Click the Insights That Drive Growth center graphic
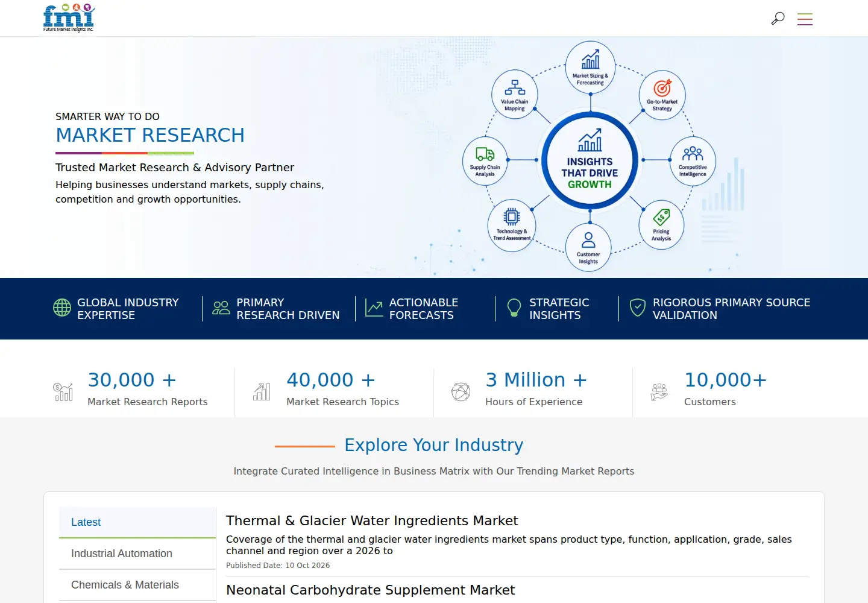This screenshot has height=603, width=868. click(590, 161)
